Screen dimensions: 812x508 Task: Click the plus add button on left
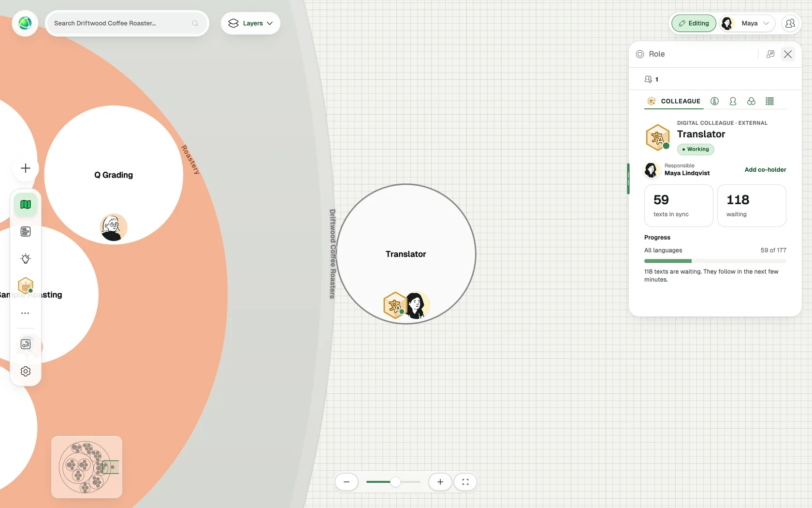pos(26,168)
